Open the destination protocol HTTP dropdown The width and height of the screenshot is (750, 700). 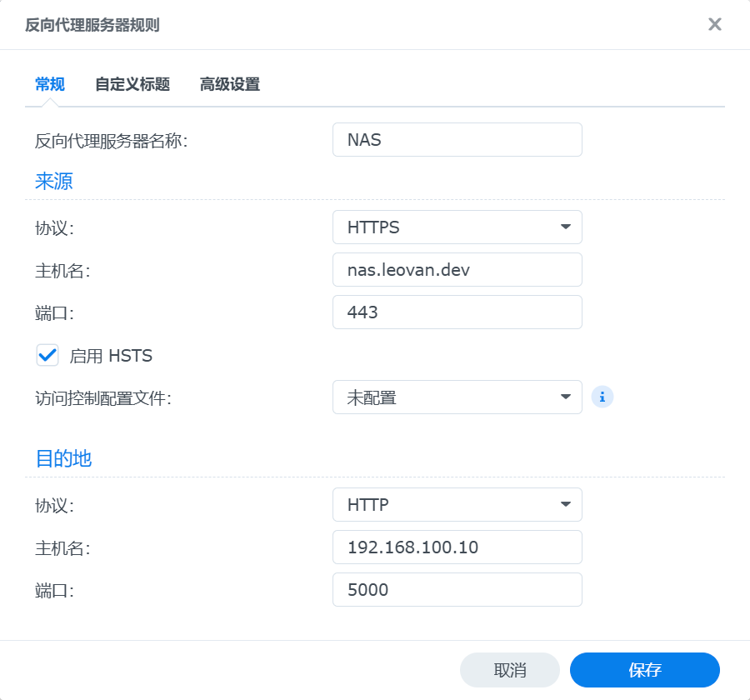(457, 504)
